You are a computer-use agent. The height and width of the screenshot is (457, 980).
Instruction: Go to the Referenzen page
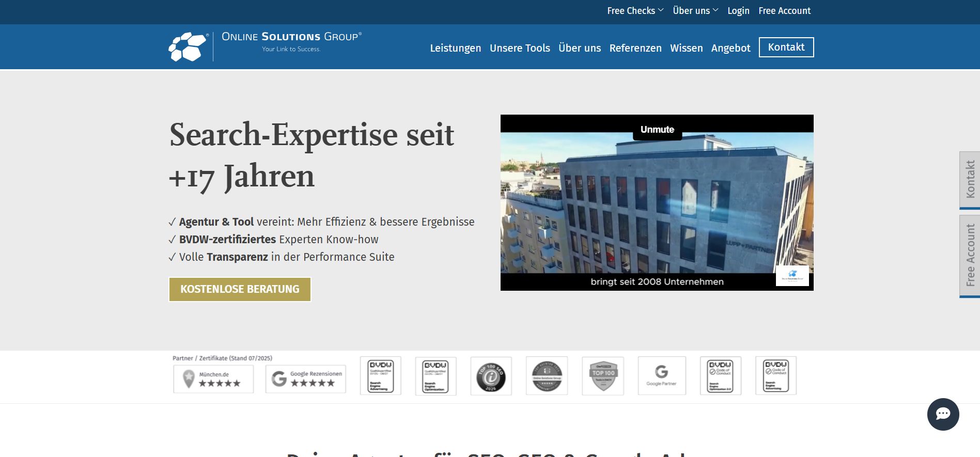635,48
